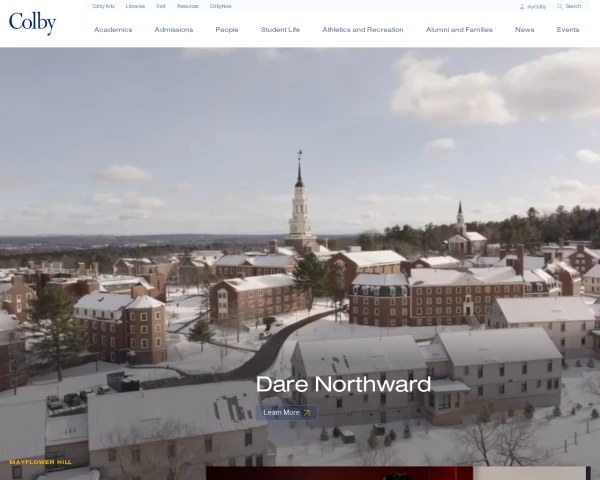Open the Admissions menu
The image size is (600, 480).
[174, 30]
